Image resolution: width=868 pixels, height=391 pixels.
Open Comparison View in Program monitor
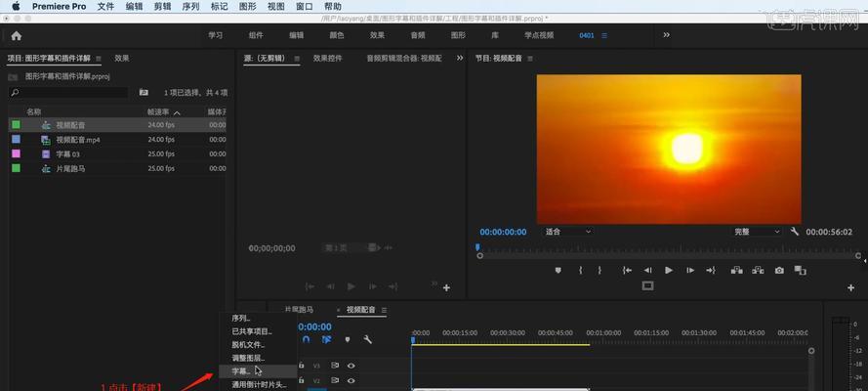tap(800, 270)
